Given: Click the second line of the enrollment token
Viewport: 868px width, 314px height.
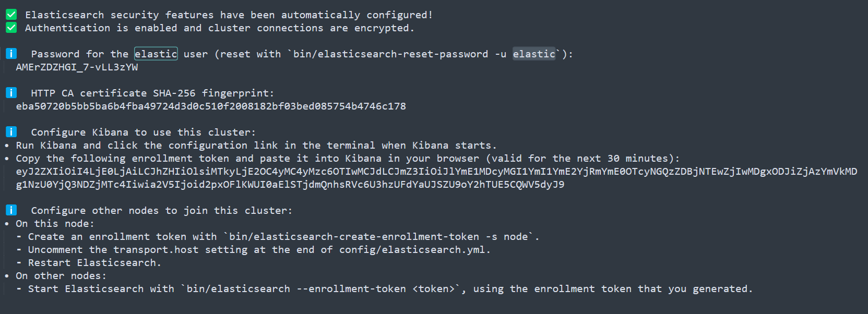Looking at the screenshot, I should tap(290, 185).
